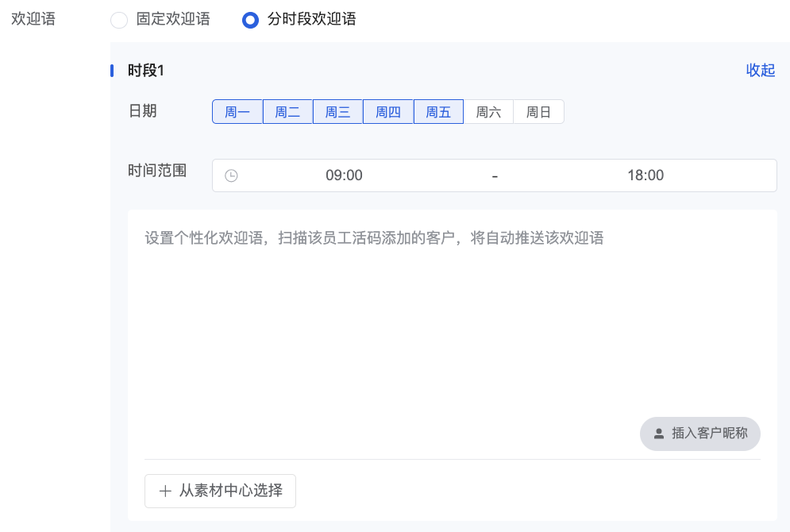Screen dimensions: 790x532
Task: Click the 时间范围 label
Action: pos(157,171)
